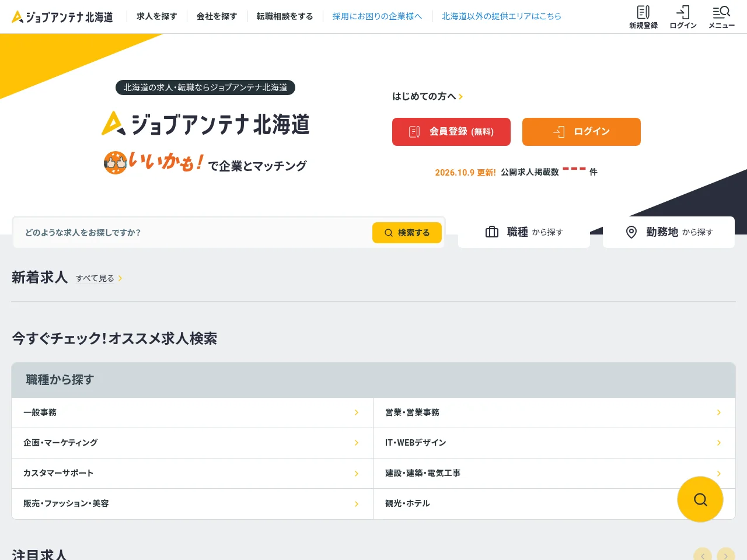Viewport: 747px width, 560px height.
Task: Click the large ジョブアンテナ北海道 hero logo
Action: click(205, 124)
